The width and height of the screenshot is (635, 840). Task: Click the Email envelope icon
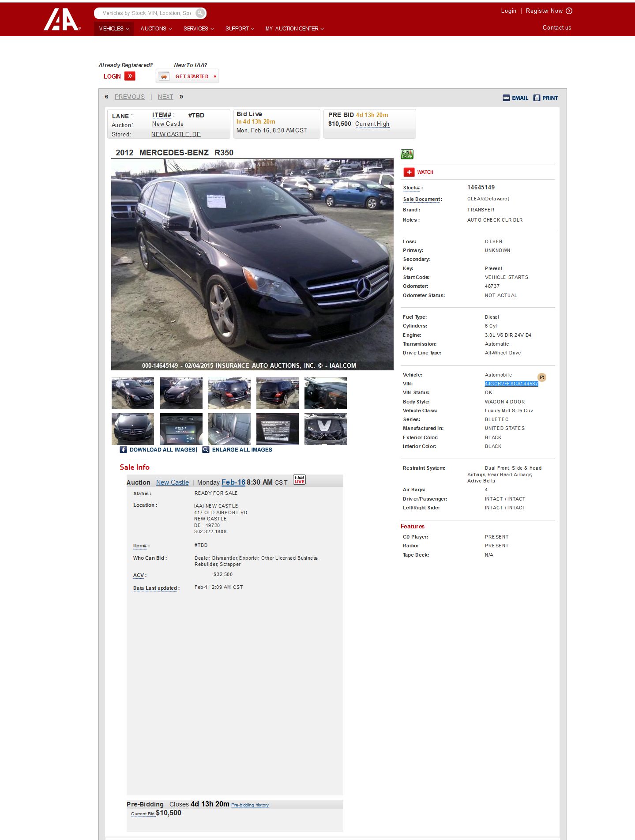tap(506, 98)
